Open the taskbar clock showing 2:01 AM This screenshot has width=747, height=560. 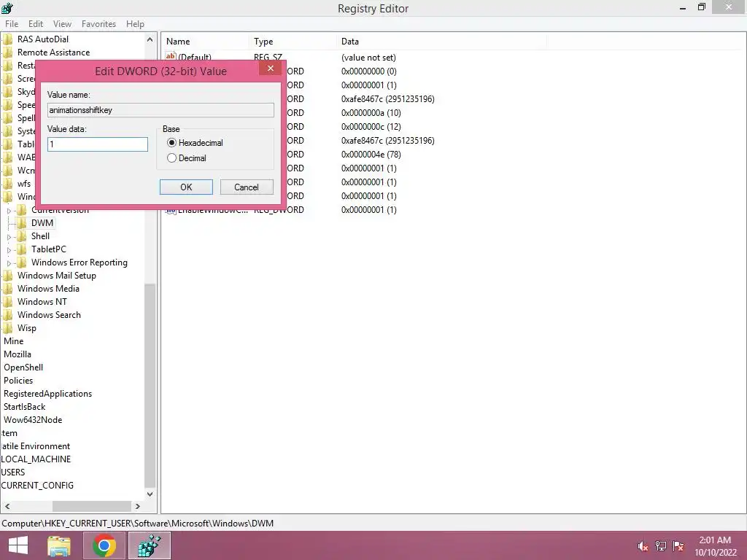pyautogui.click(x=715, y=546)
